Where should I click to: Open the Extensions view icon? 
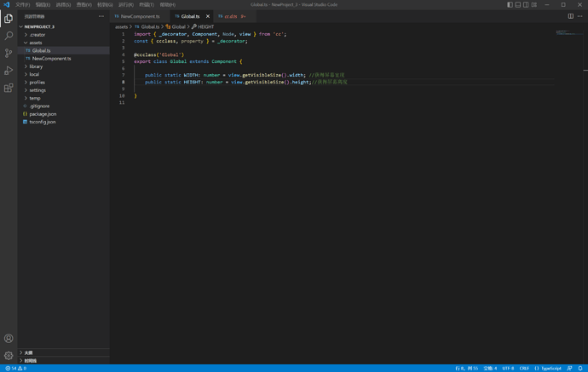coord(9,88)
